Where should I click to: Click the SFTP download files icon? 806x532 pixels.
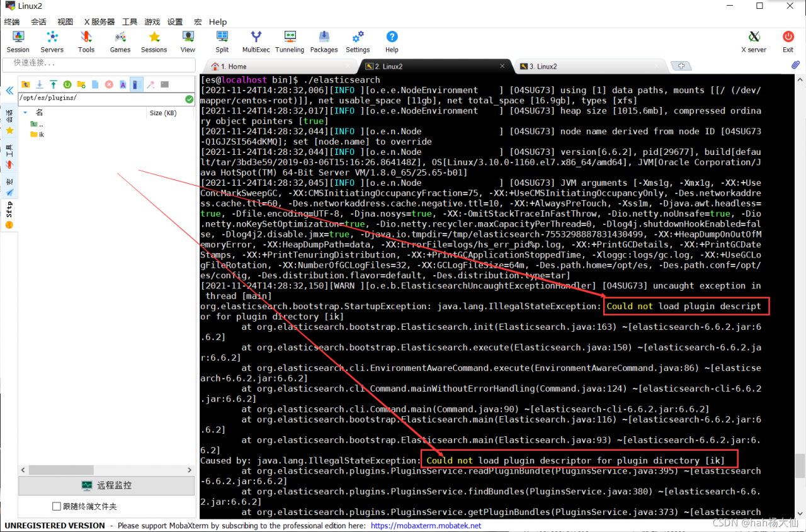click(x=40, y=84)
